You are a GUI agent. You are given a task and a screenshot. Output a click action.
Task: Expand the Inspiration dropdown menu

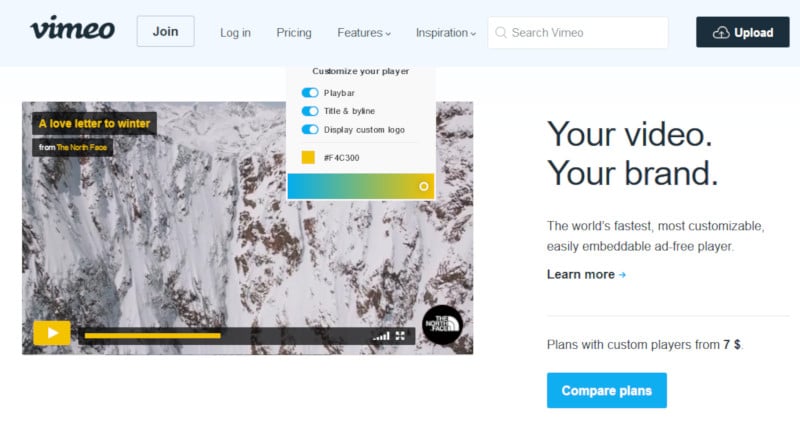[445, 33]
